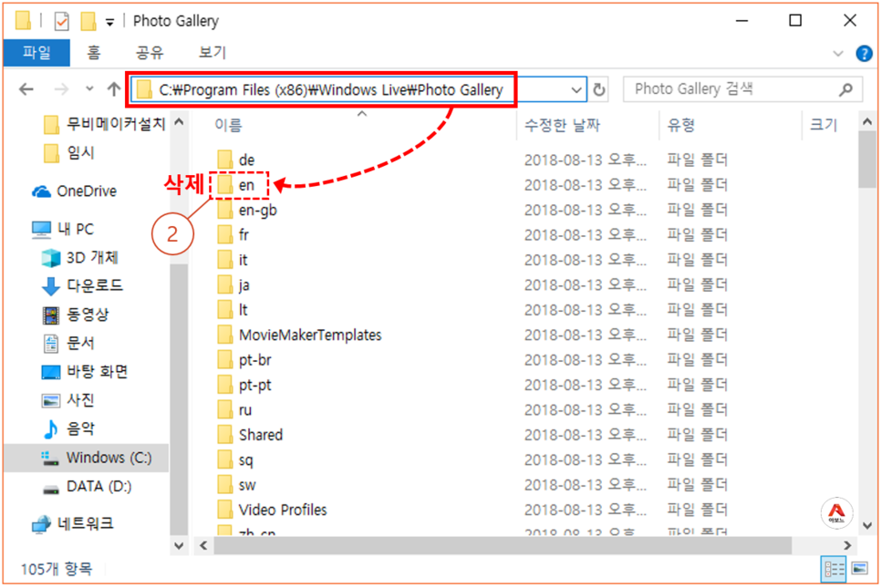The width and height of the screenshot is (881, 588).
Task: Click file list scroll up arrow
Action: (867, 122)
